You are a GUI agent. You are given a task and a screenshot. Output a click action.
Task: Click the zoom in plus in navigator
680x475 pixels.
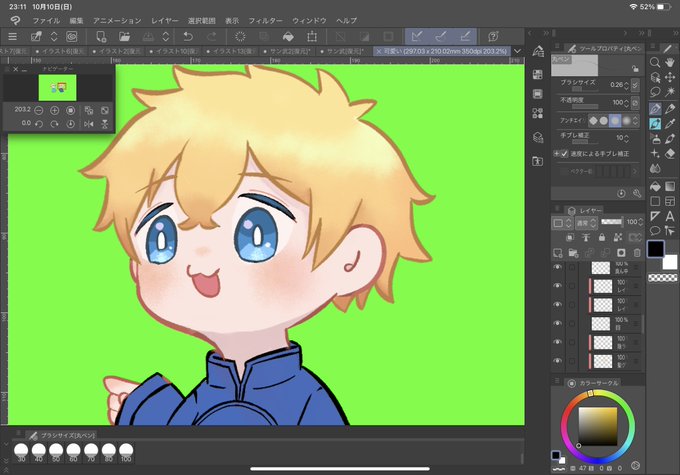pyautogui.click(x=54, y=110)
